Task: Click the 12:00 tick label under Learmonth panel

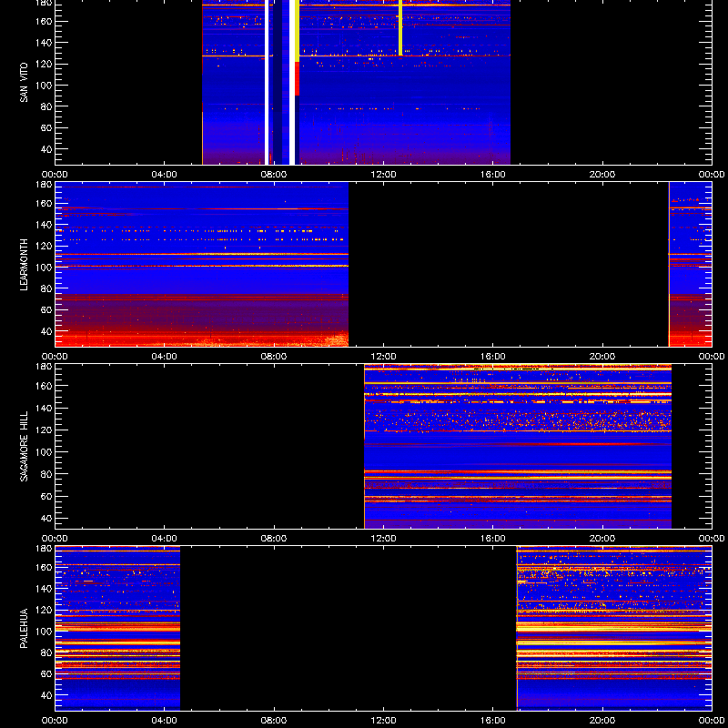Action: pos(383,357)
